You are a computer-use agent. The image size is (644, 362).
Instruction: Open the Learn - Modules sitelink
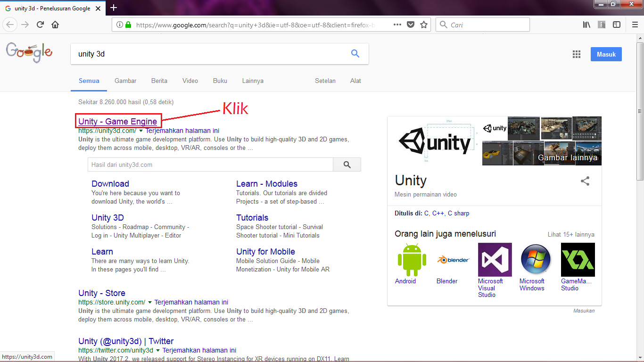(x=267, y=184)
